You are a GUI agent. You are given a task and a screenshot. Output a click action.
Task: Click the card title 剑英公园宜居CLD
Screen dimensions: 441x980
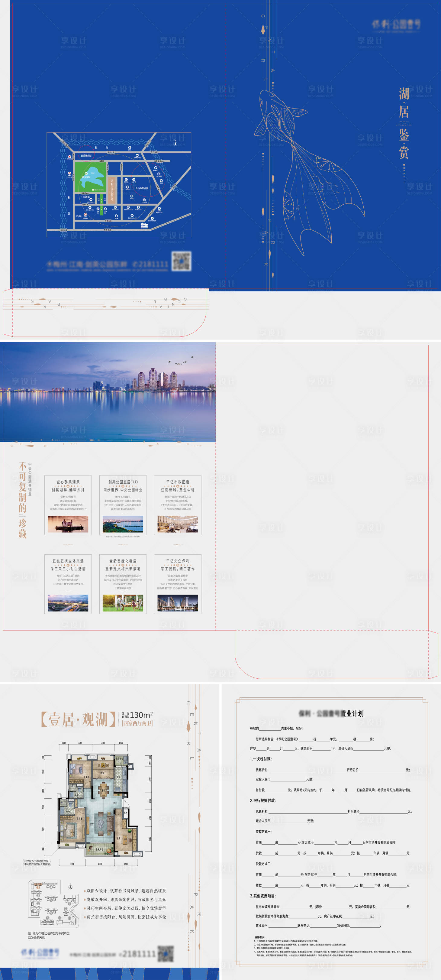point(123,482)
